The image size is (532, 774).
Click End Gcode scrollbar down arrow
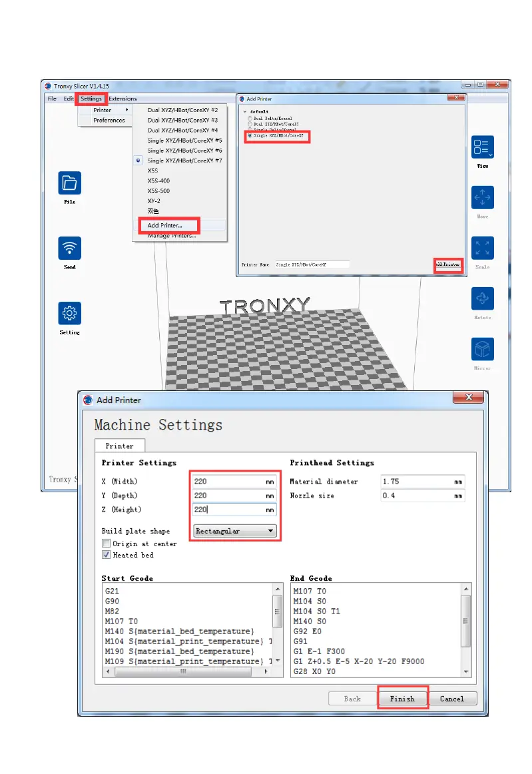click(x=466, y=671)
